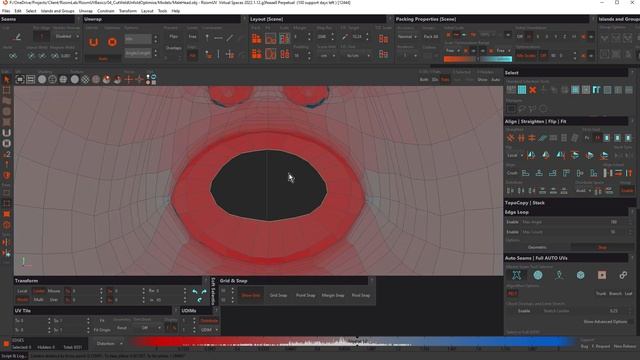Screen dimensions: 640x360
Task: Click the orange gradient bar in Packing Properties
Action: click(460, 59)
